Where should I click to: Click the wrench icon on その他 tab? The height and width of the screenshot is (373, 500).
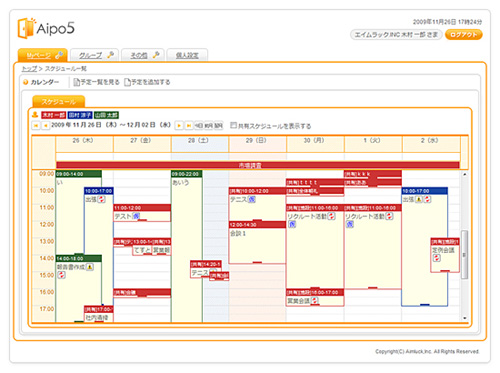pos(156,55)
